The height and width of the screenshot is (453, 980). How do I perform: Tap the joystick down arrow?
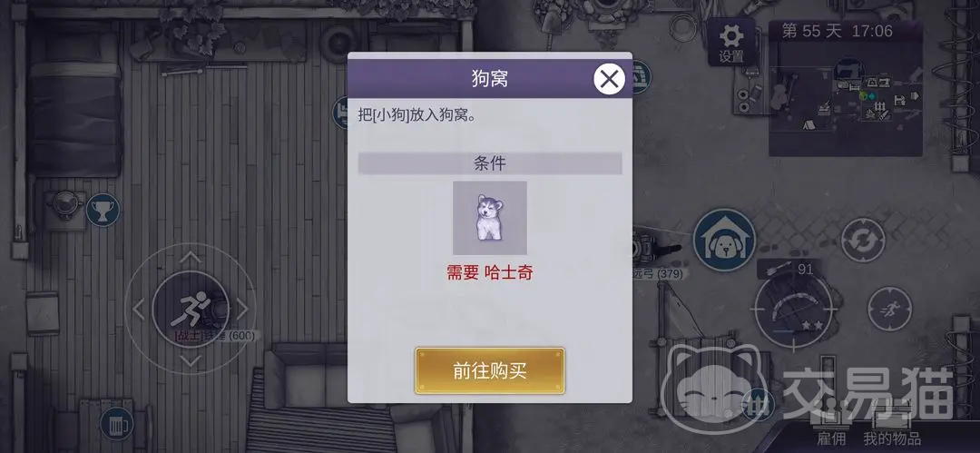(x=190, y=360)
